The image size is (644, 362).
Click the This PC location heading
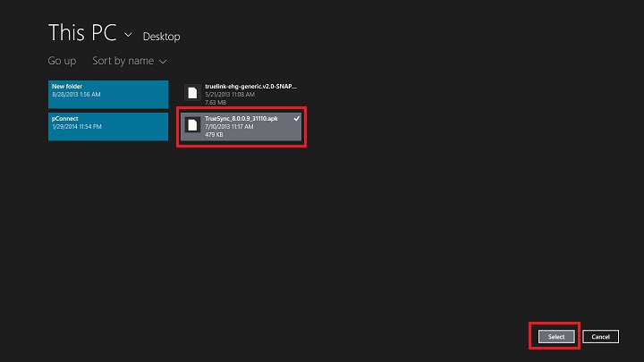81,33
